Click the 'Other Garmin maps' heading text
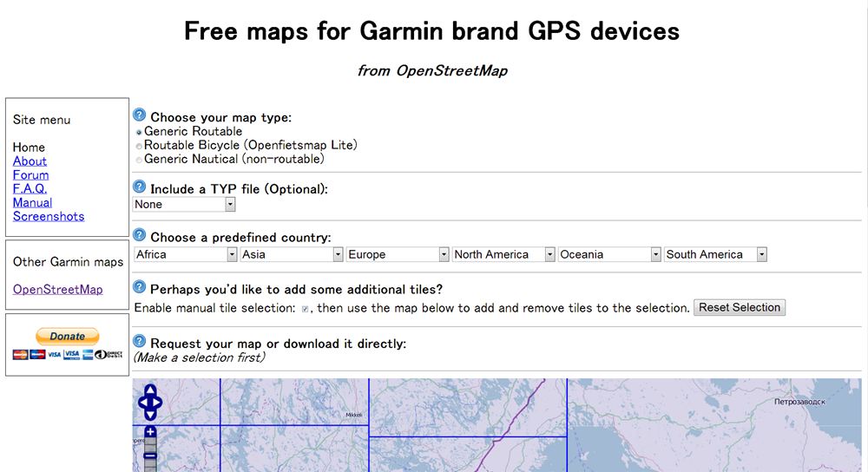The image size is (868, 472). (68, 262)
